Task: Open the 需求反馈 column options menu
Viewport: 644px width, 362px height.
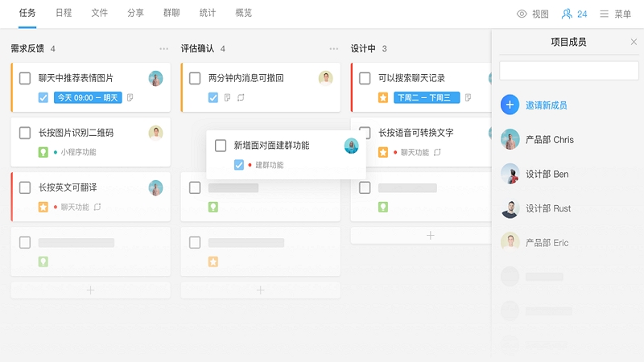Action: point(164,49)
